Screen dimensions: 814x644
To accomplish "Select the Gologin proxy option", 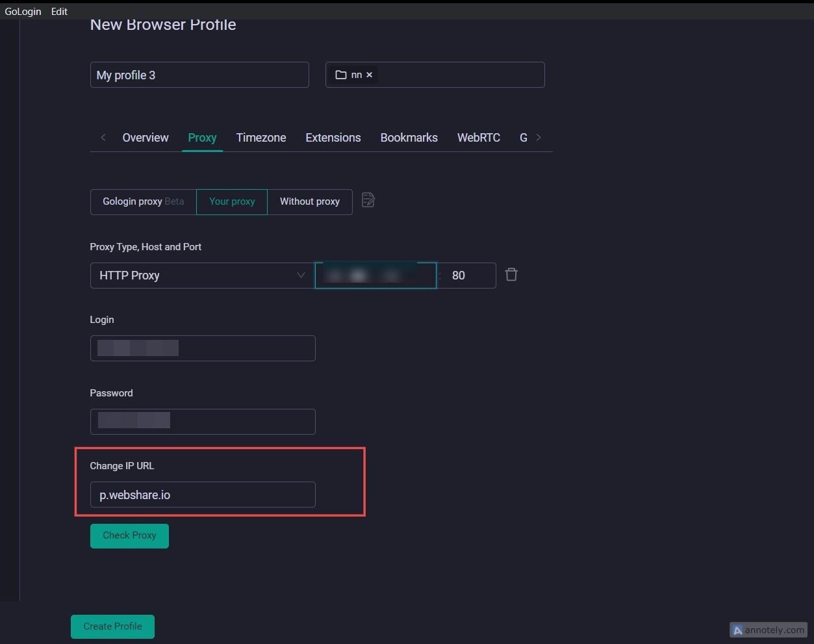I will click(x=143, y=201).
